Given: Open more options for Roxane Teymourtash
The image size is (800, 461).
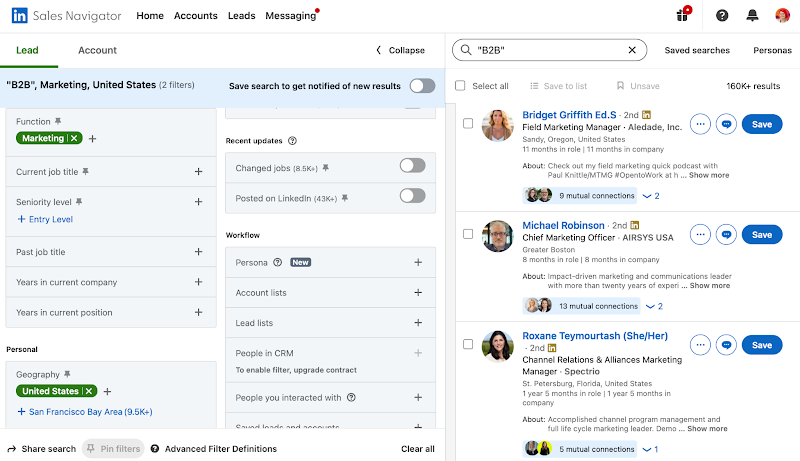Looking at the screenshot, I should pos(700,345).
